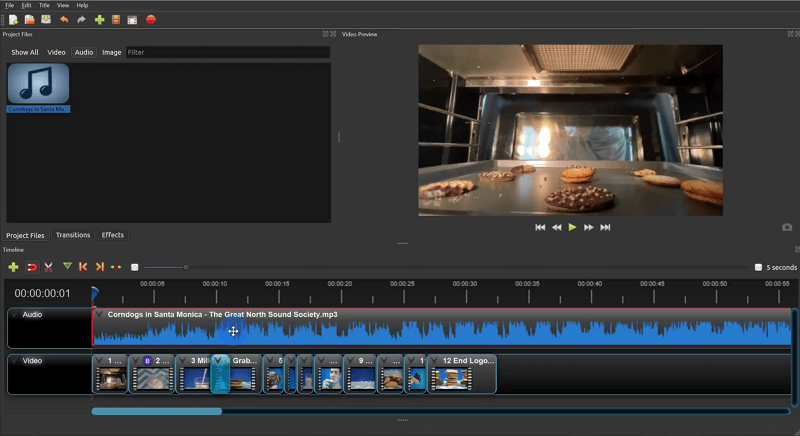Screen dimensions: 800x436
Task: Jump to the next marker
Action: (x=100, y=267)
